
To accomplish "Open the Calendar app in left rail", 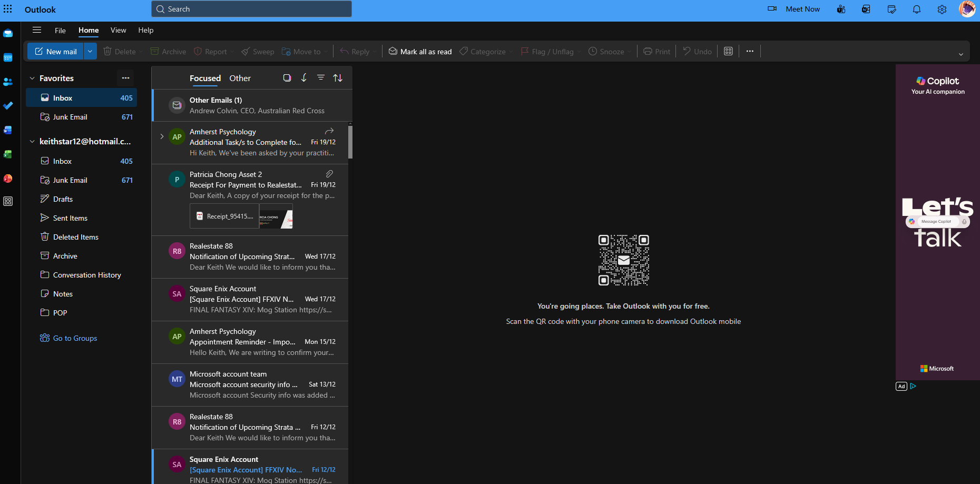I will [x=8, y=58].
